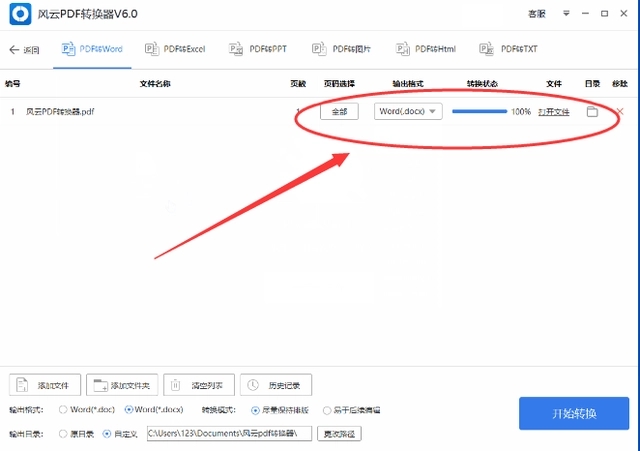Clear the list with 清空列表
Image resolution: width=640 pixels, height=451 pixels.
pyautogui.click(x=199, y=385)
